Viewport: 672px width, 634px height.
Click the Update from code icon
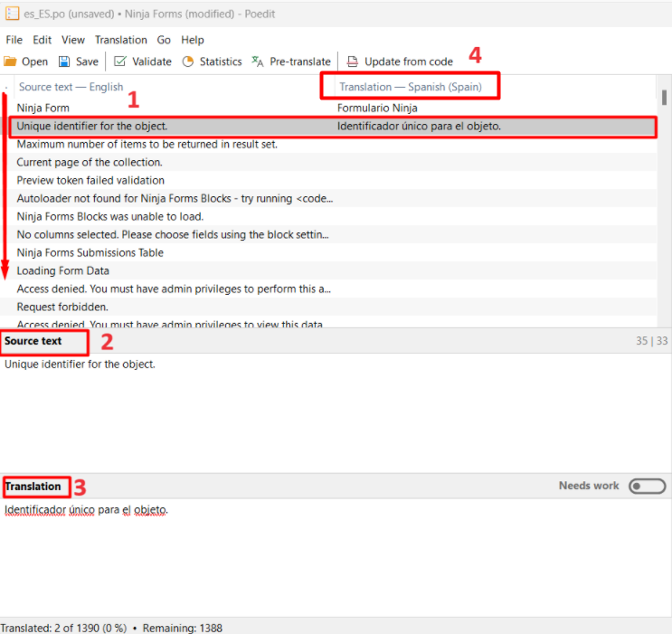352,62
